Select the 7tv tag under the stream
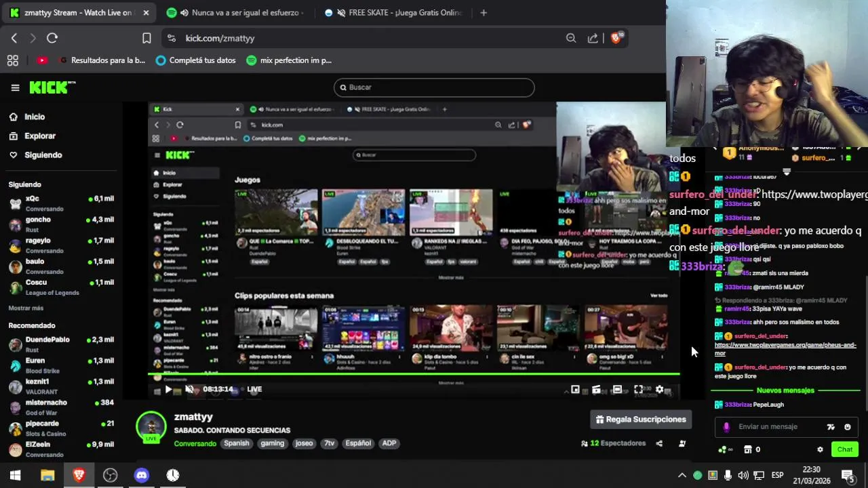This screenshot has height=488, width=868. (329, 443)
